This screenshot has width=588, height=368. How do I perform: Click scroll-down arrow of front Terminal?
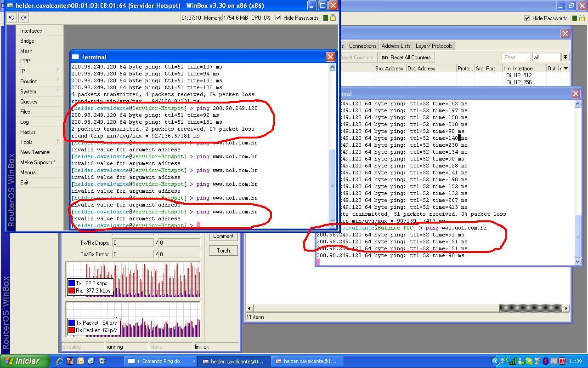click(x=333, y=225)
